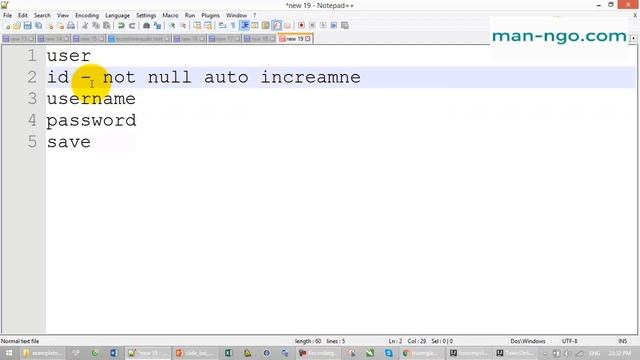Open the File menu

coord(7,16)
